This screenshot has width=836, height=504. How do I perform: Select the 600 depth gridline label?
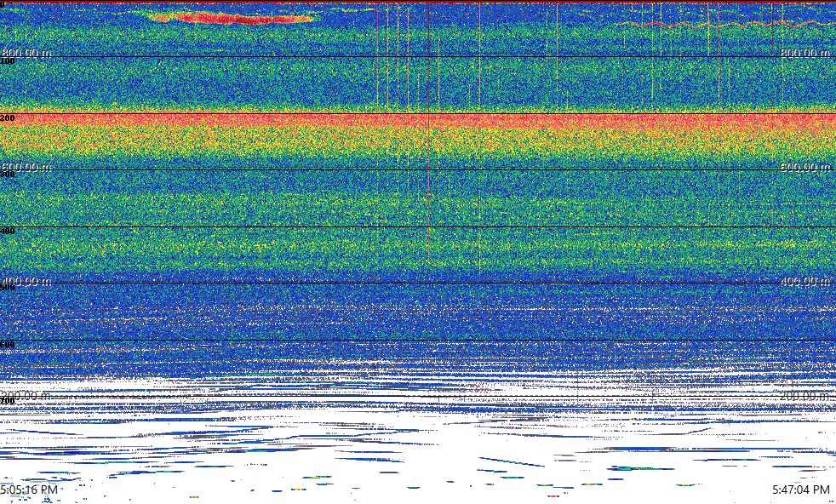8,345
